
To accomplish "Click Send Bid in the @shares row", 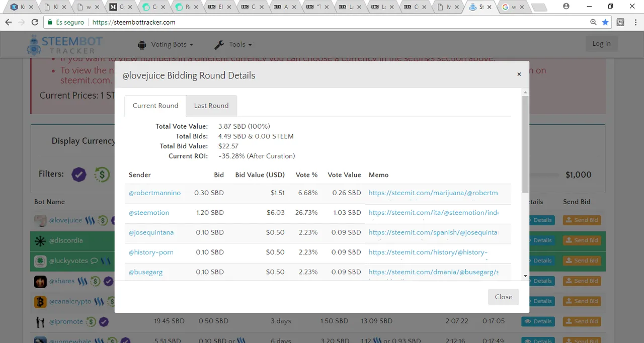I will click(x=582, y=281).
